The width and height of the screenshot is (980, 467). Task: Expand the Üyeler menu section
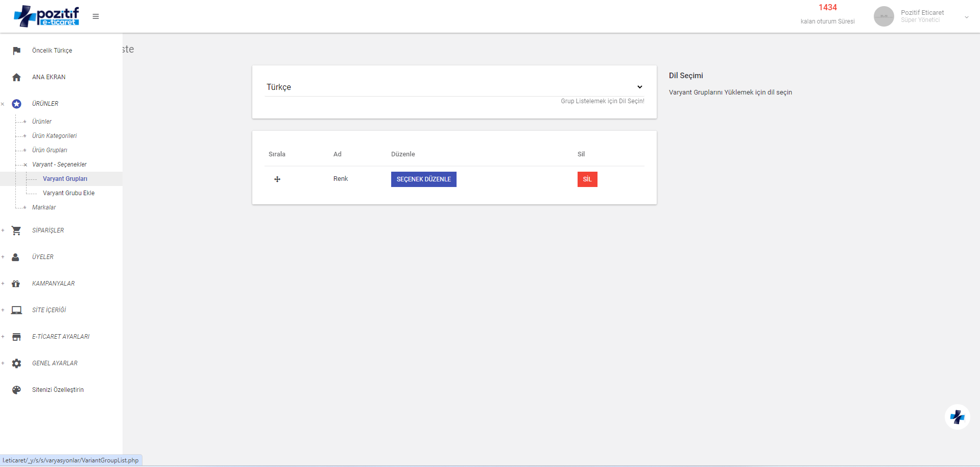3,257
